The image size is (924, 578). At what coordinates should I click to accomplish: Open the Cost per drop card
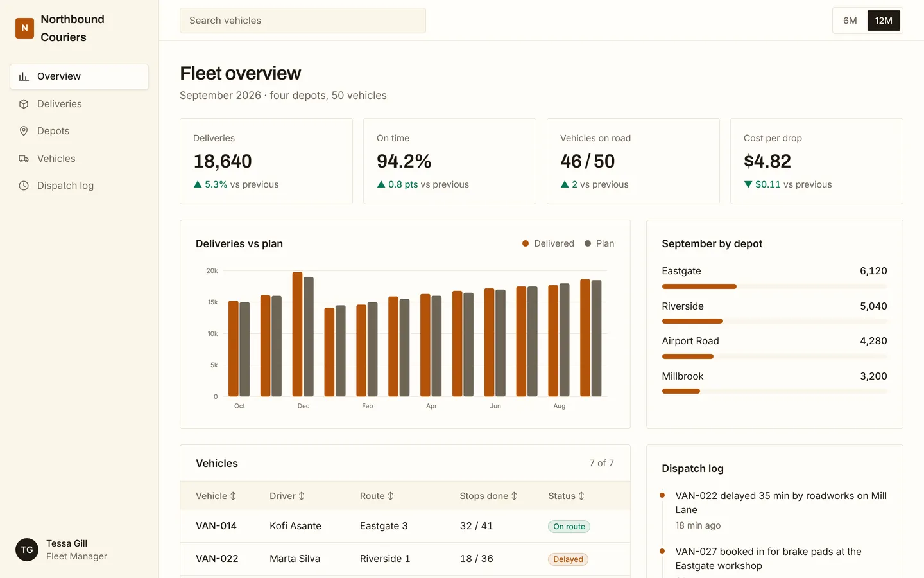tap(817, 161)
